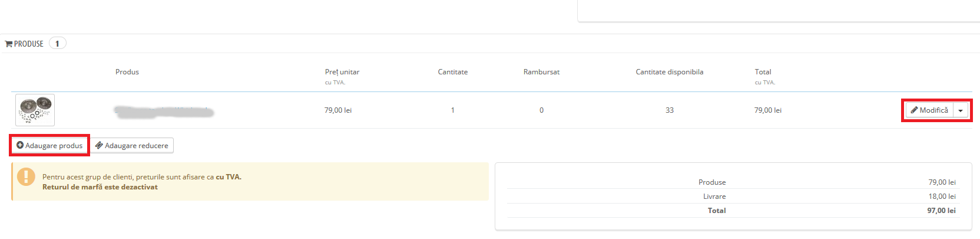Click the Preț unitar column header

[x=342, y=72]
